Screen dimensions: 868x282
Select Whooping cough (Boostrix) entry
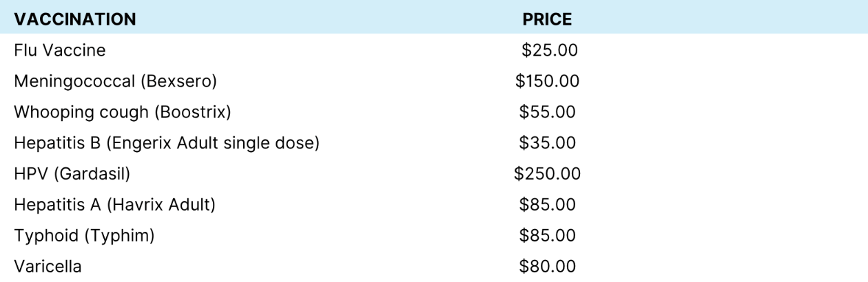coord(123,112)
